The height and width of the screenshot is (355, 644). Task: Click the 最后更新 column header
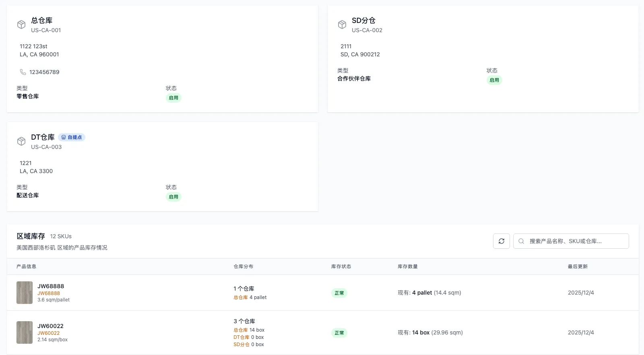pos(578,266)
